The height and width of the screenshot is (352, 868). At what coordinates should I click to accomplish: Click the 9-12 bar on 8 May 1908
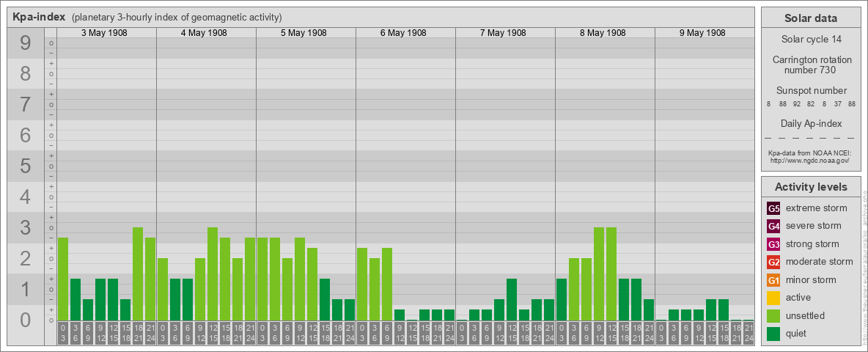pyautogui.click(x=599, y=274)
